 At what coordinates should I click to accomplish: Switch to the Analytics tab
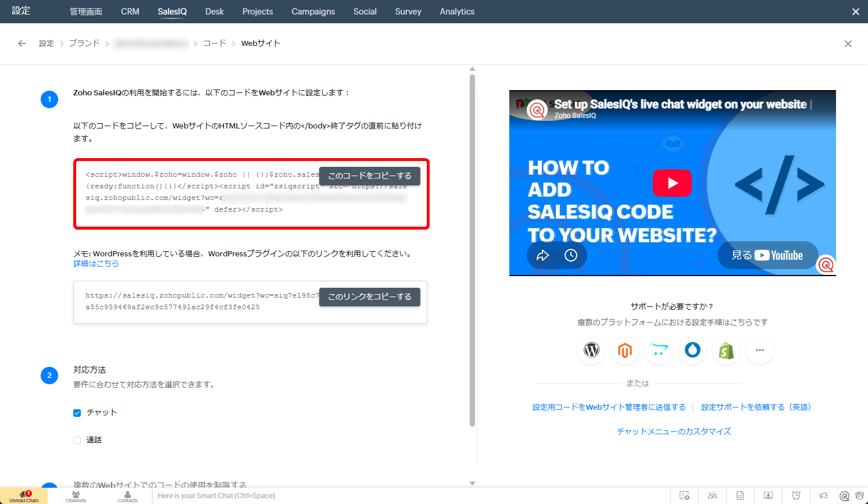457,12
